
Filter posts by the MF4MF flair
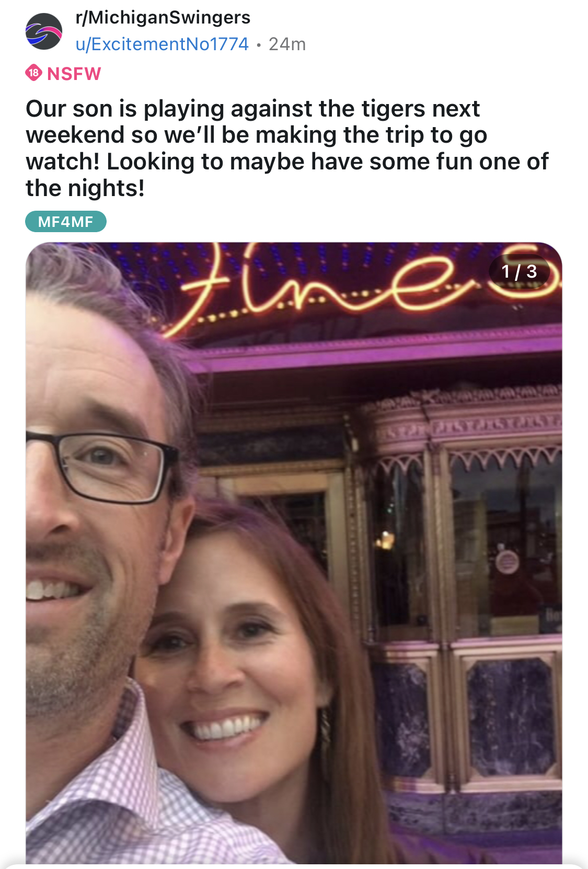66,222
